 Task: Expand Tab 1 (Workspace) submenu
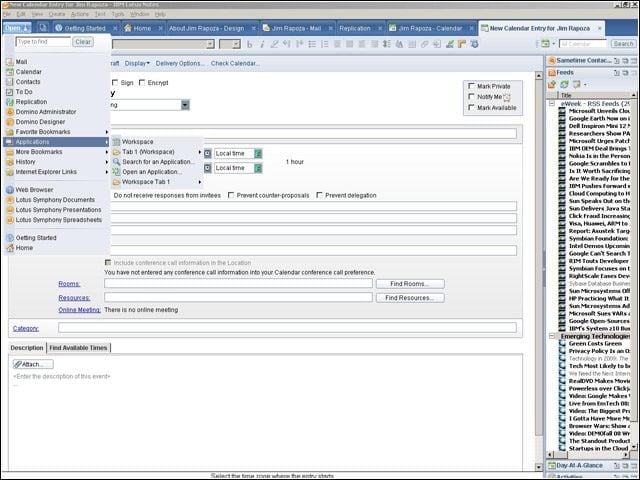point(157,152)
